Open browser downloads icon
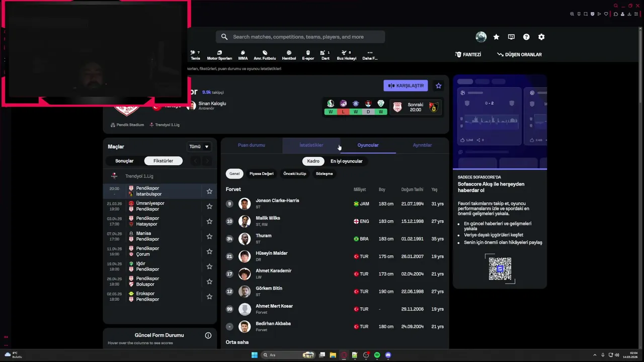 point(629,14)
